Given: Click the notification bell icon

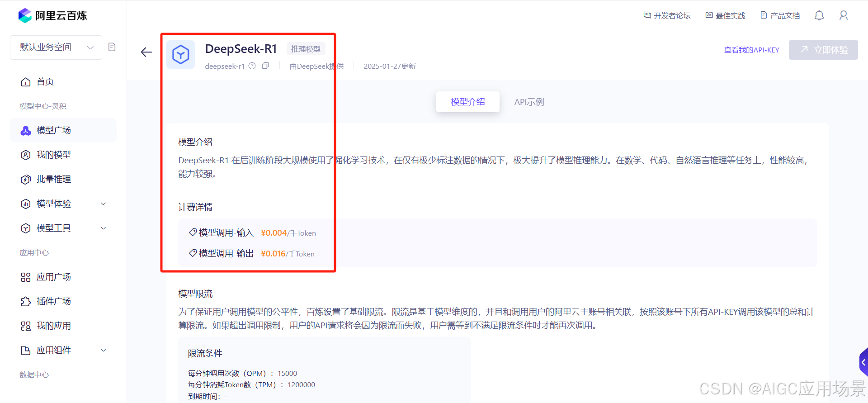Looking at the screenshot, I should click(x=819, y=16).
